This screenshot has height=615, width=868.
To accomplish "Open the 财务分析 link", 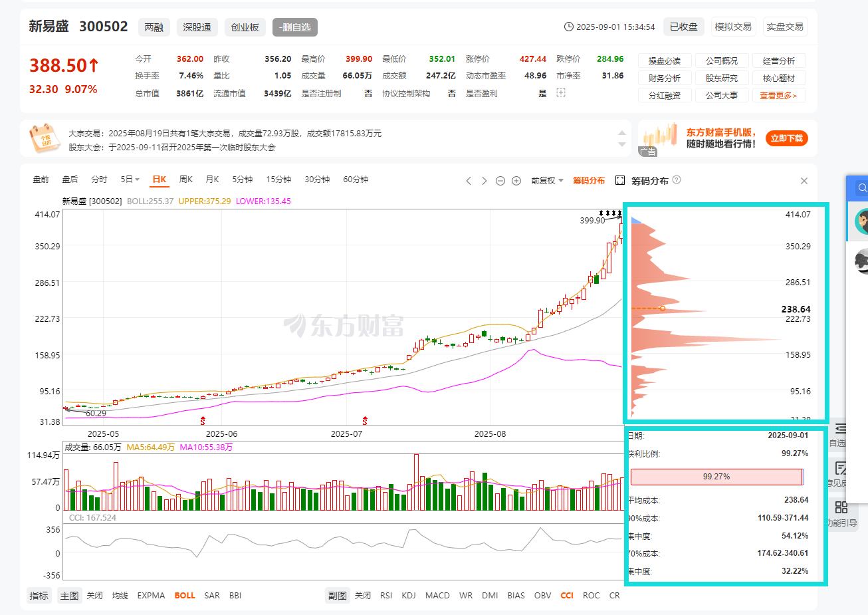I will [665, 78].
